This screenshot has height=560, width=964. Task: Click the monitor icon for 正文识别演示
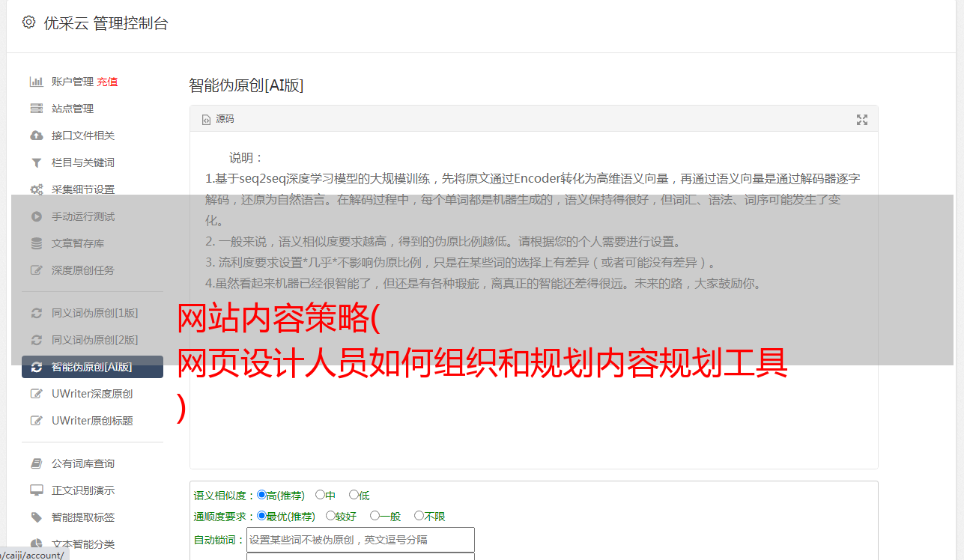tap(36, 490)
